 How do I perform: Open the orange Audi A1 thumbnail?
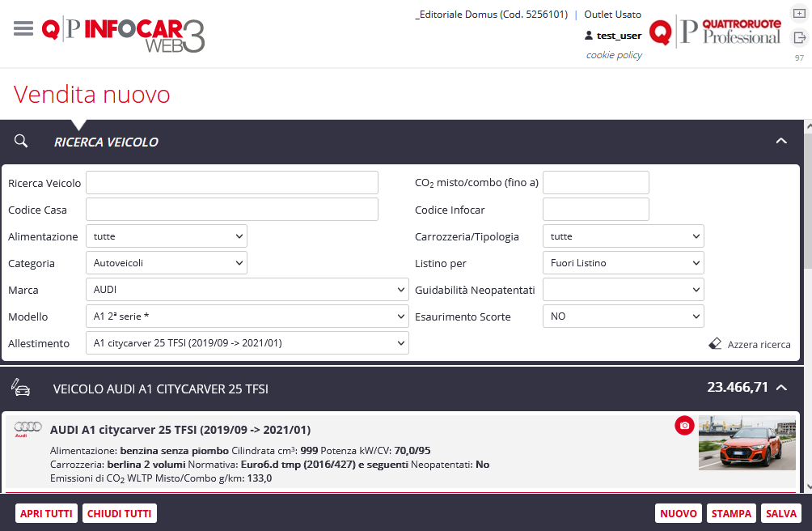(x=746, y=443)
